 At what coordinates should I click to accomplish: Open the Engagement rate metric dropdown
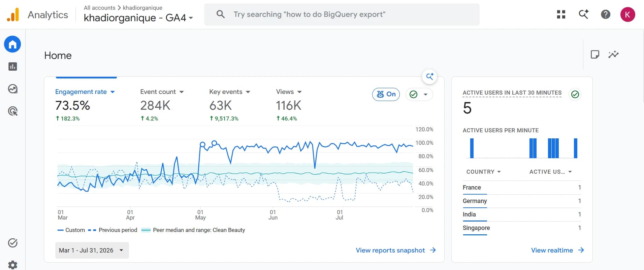pos(85,92)
